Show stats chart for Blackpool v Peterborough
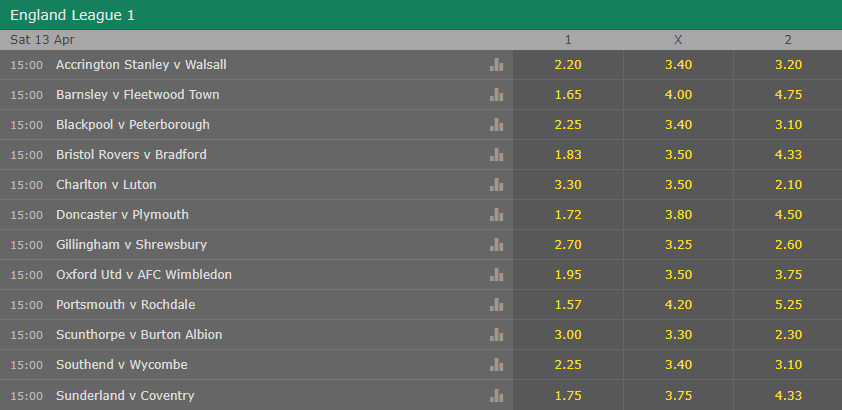The width and height of the screenshot is (842, 410). point(497,125)
